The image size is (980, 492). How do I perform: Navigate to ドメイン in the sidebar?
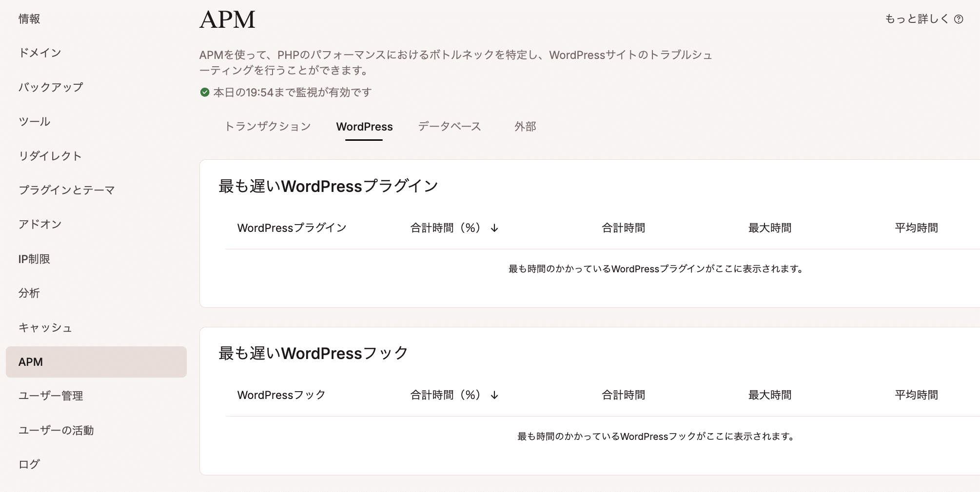pyautogui.click(x=39, y=53)
